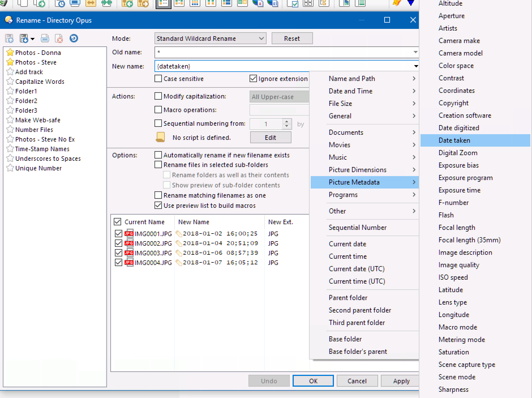Viewport: 532px width, 398px height.
Task: Click the grey printer-style preset toolbar icon
Action: coord(45,38)
